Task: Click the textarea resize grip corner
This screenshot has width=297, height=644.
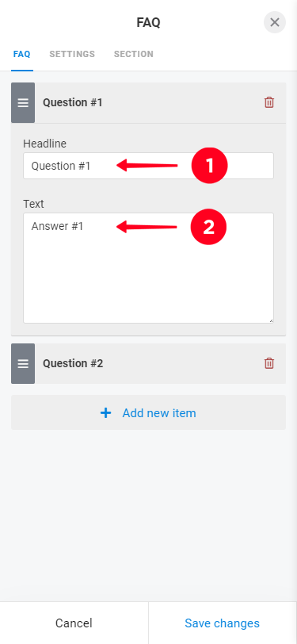Action: pyautogui.click(x=271, y=320)
